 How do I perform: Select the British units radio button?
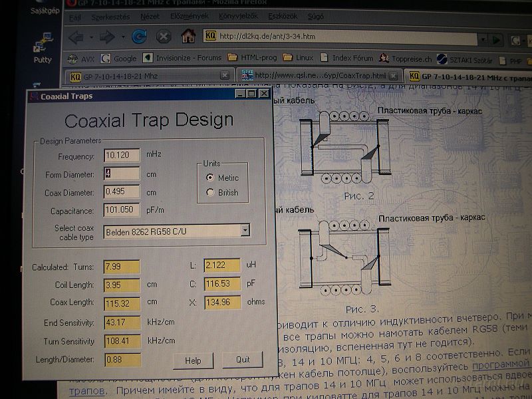click(x=211, y=193)
